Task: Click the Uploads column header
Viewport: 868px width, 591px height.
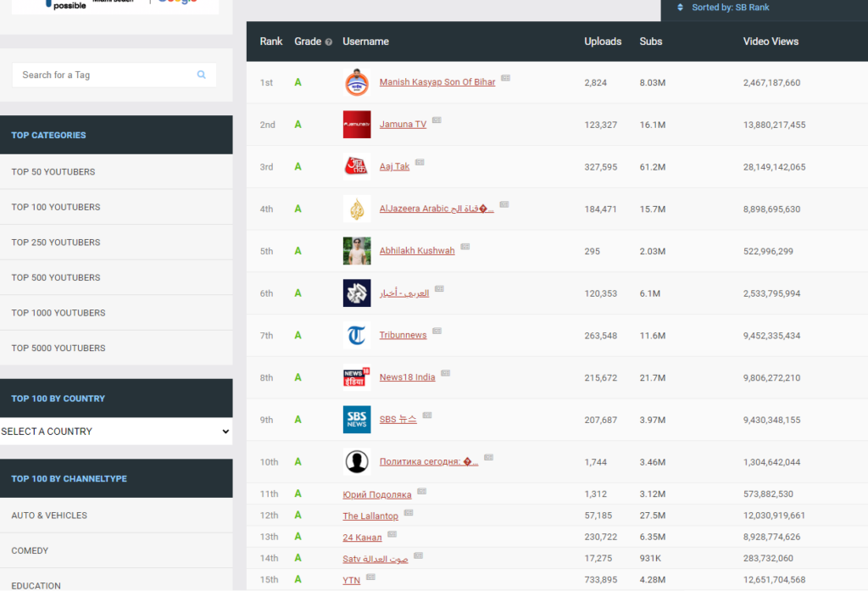Action: pos(603,42)
